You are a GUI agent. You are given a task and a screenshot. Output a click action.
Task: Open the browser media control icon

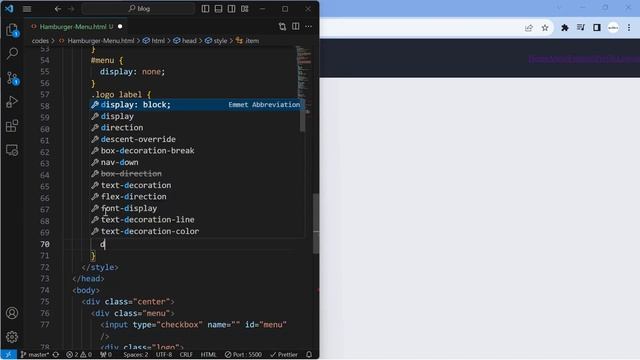[581, 28]
